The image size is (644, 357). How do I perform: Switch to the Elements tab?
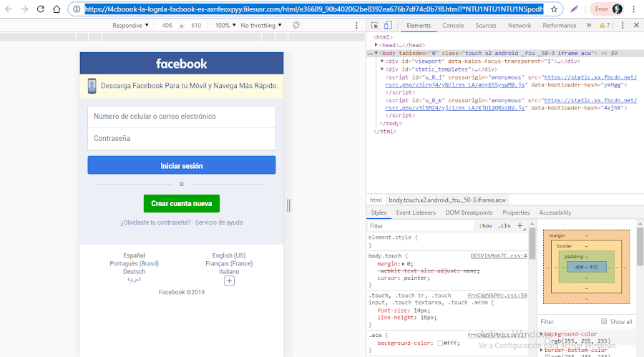419,25
